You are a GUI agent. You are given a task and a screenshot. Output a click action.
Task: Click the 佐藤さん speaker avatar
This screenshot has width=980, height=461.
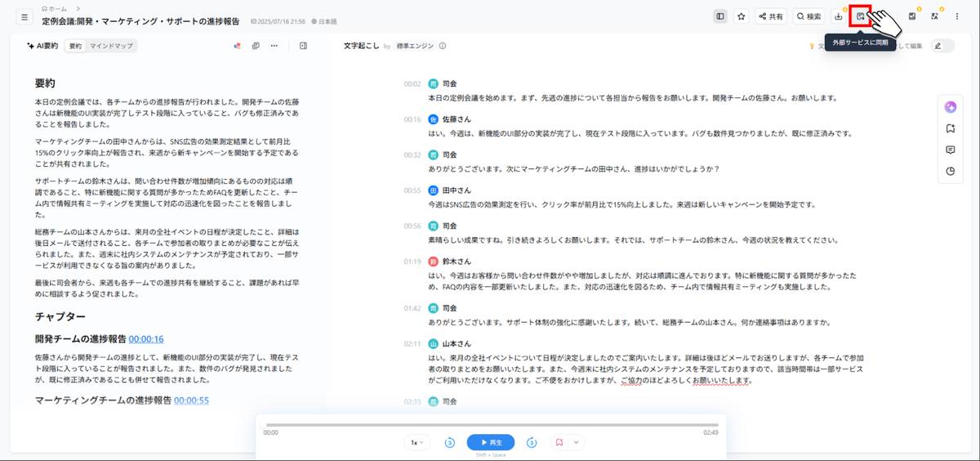433,119
